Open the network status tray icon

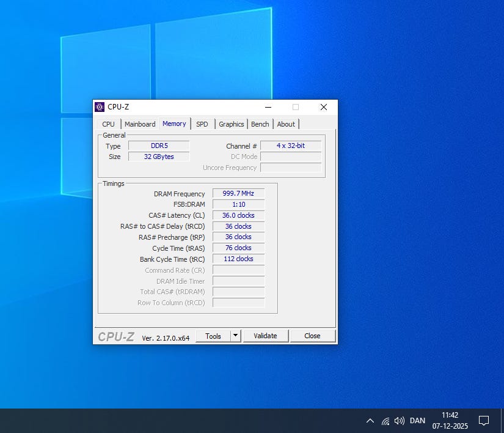point(385,421)
